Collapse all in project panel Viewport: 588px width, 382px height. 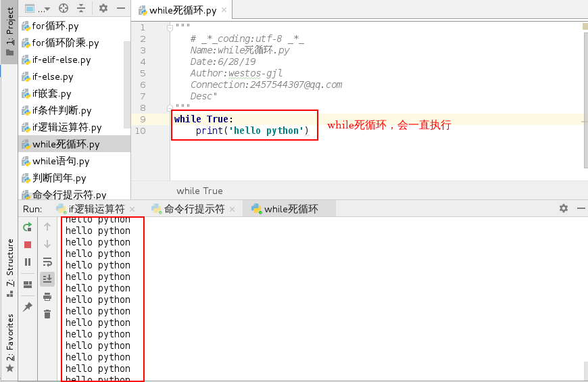pos(81,8)
